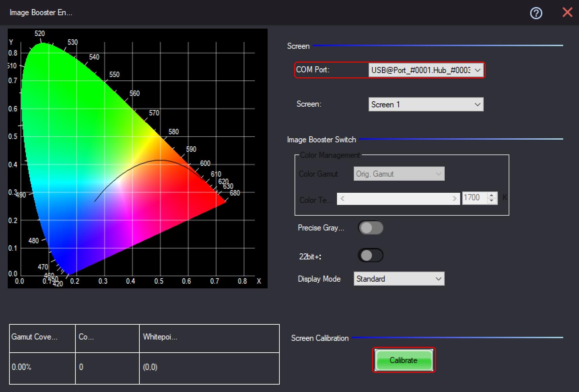Viewport: 579px width, 392px height.
Task: Click the color temperature slider right arrow
Action: tap(454, 199)
